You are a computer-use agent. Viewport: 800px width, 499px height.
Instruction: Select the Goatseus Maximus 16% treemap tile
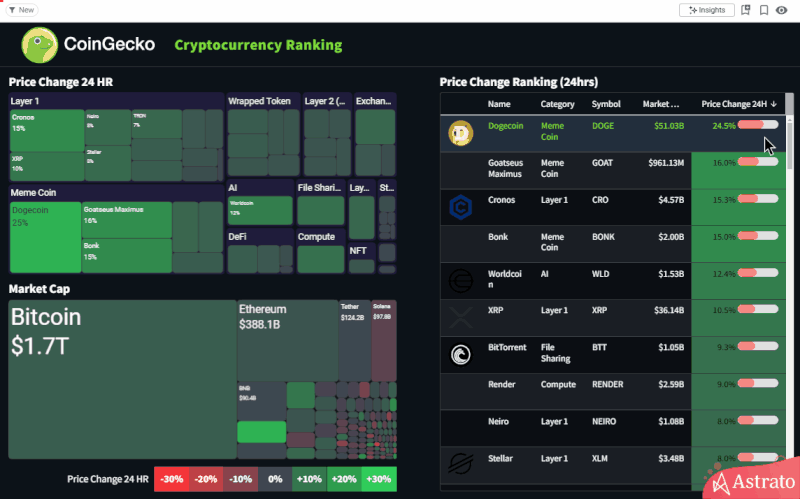[127, 219]
